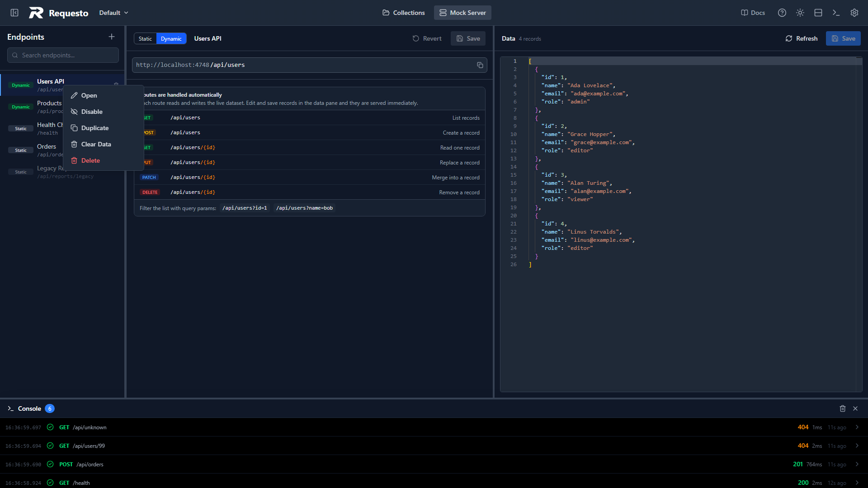Open the Default workspace dropdown
Viewport: 868px width, 488px height.
tap(113, 13)
